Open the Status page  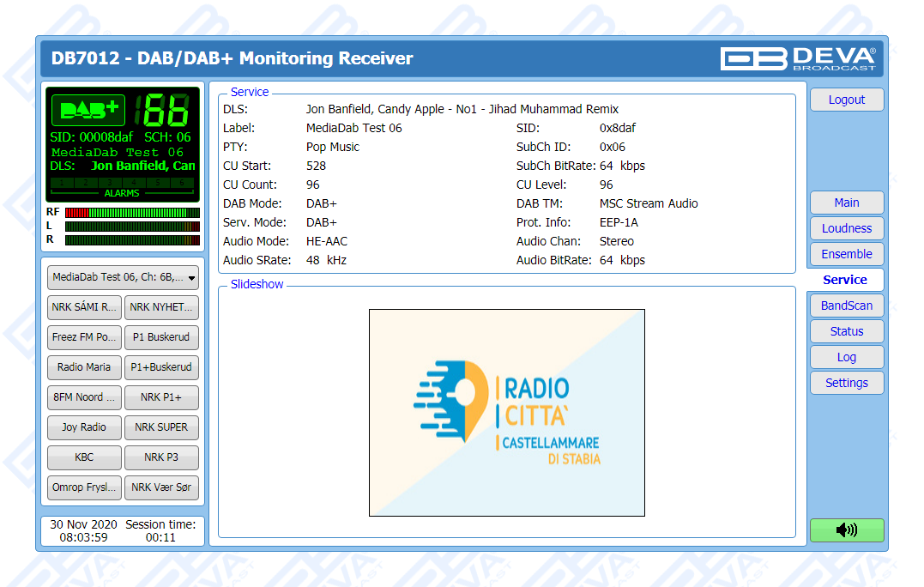click(x=846, y=331)
